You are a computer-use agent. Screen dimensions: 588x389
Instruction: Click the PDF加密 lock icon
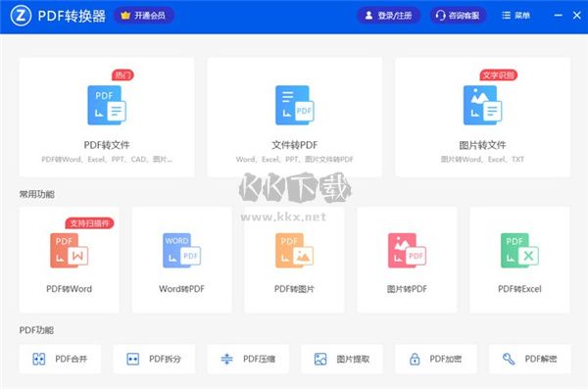[x=415, y=359]
